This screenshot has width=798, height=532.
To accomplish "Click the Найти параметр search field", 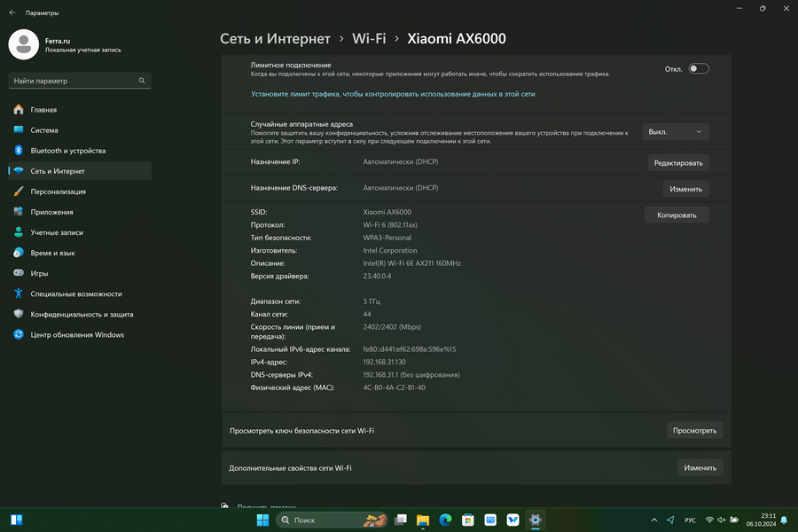I will coord(71,81).
